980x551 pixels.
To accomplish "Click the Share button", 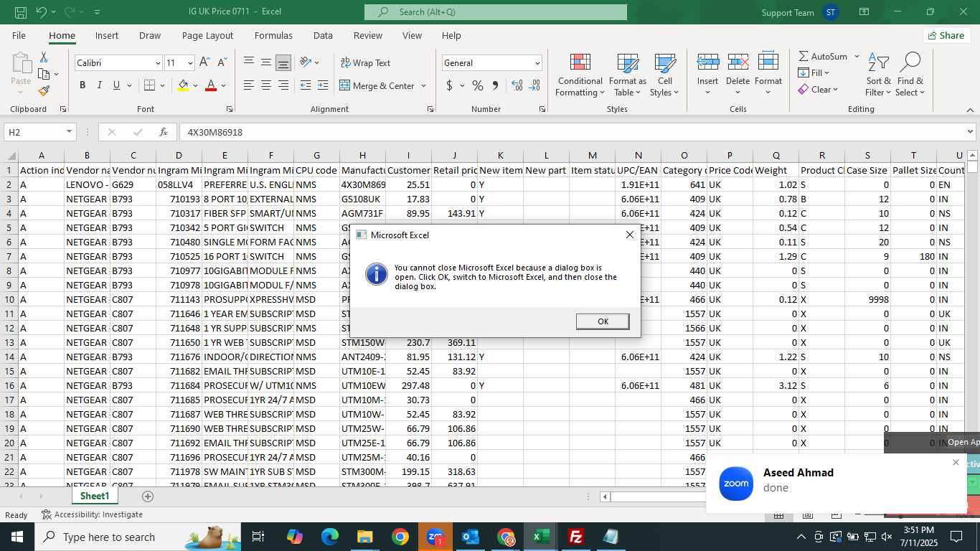I will point(947,35).
